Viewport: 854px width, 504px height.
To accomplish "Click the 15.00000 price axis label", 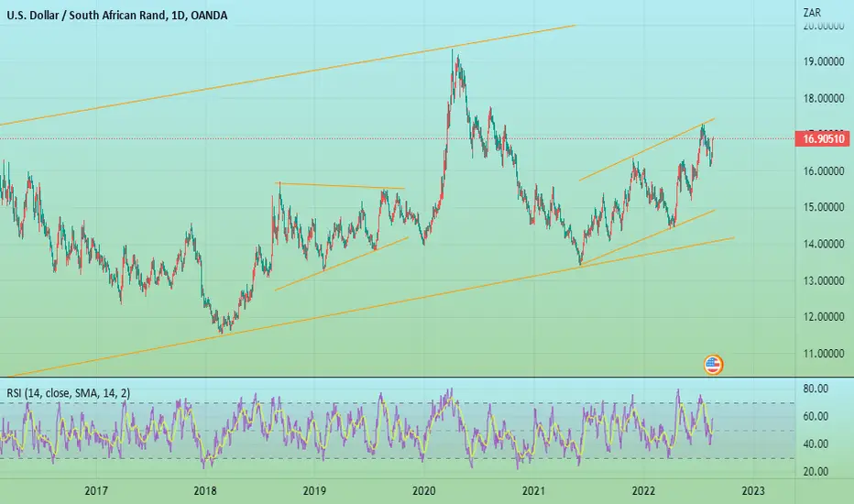I will (824, 207).
